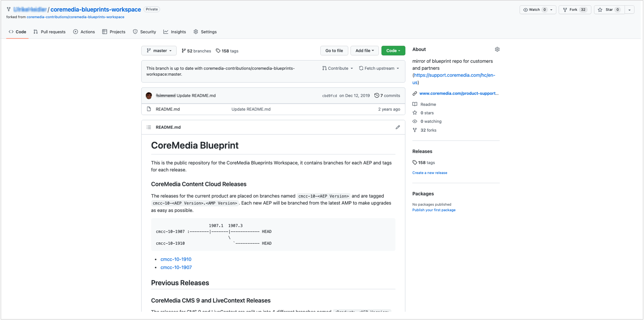Click the tag icon beside 158 tags near branches

[218, 51]
